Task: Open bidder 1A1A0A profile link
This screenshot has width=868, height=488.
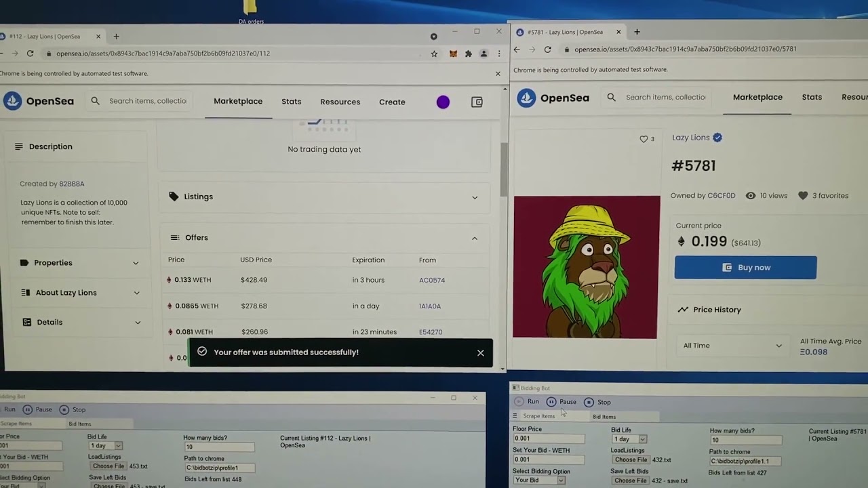Action: (430, 306)
